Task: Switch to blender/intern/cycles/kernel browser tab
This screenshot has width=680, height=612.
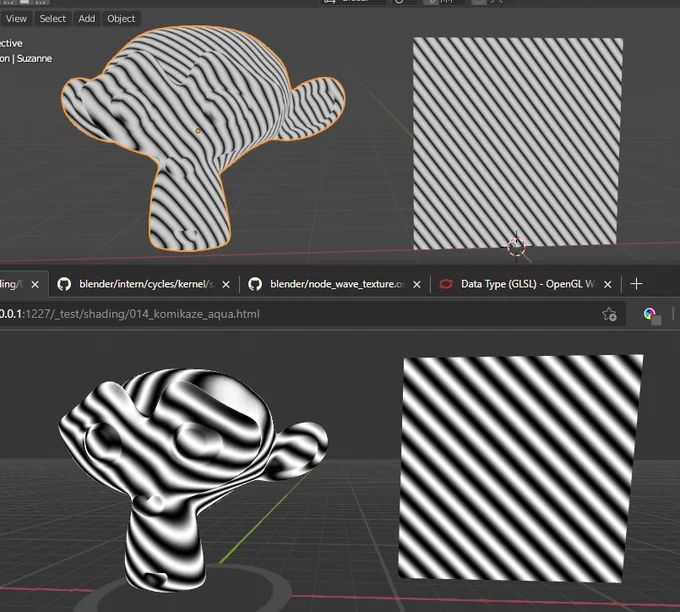Action: 143,284
